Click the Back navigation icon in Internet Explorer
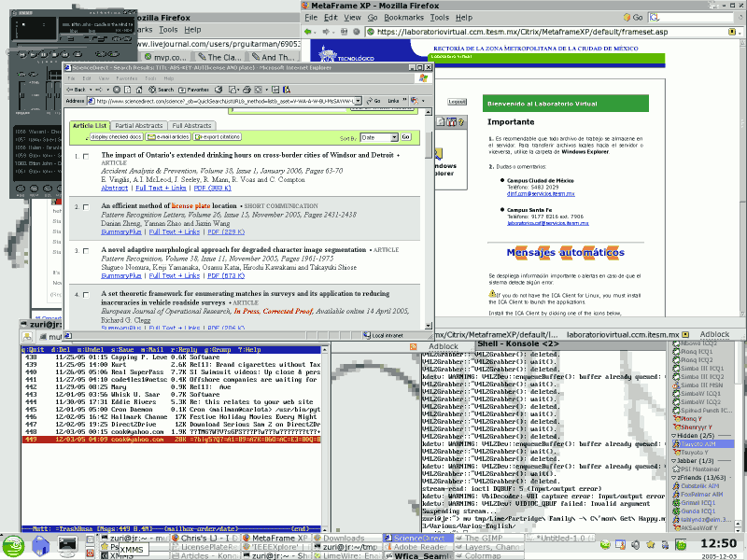The height and width of the screenshot is (560, 747). point(76,87)
